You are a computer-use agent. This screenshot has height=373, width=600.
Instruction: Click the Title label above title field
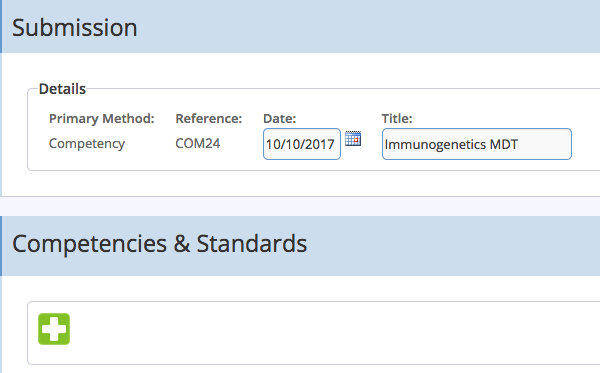(x=397, y=119)
